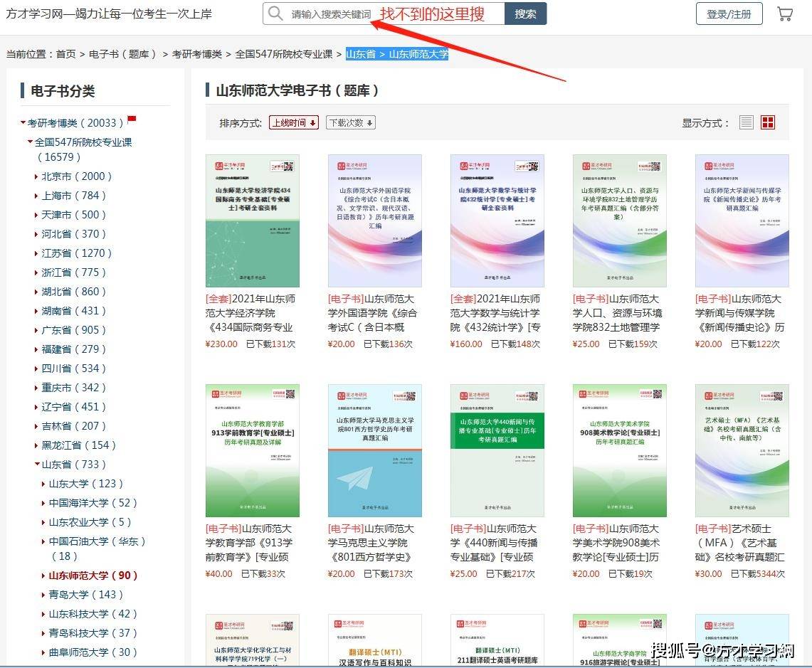This screenshot has width=812, height=668.
Task: Go to 首页 in breadcrumb
Action: click(x=65, y=54)
